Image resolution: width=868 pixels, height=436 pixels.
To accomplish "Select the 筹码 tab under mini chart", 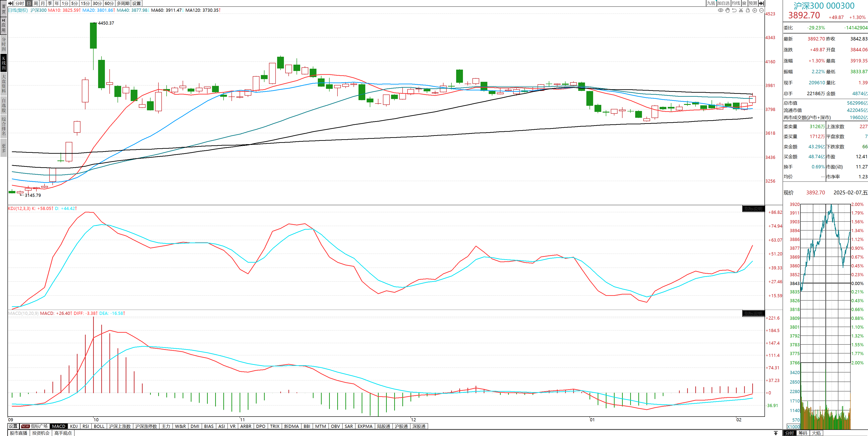I will 803,433.
